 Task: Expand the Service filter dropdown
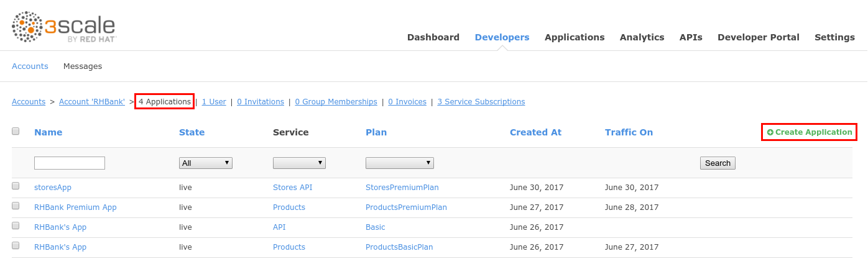299,163
